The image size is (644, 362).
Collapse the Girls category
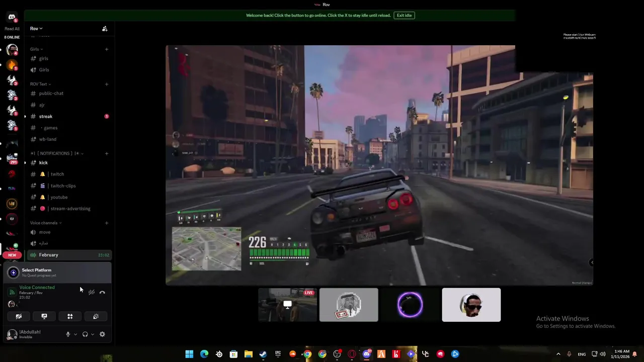(36, 49)
